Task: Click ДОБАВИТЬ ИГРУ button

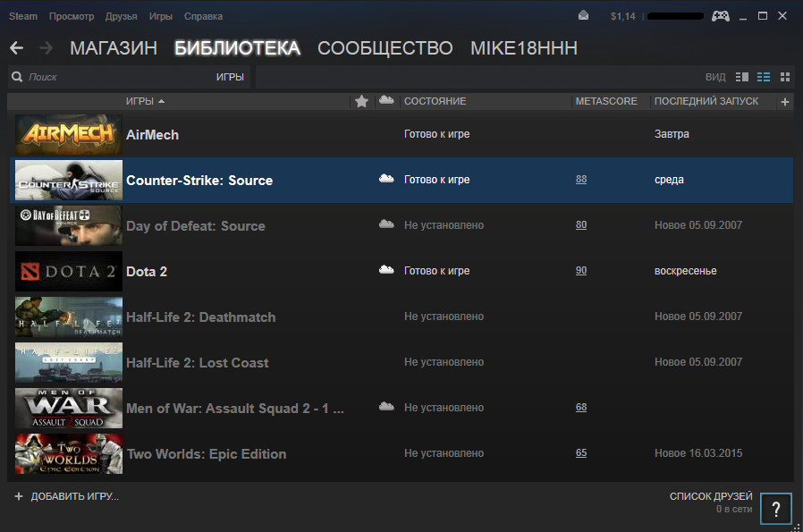Action: tap(66, 496)
